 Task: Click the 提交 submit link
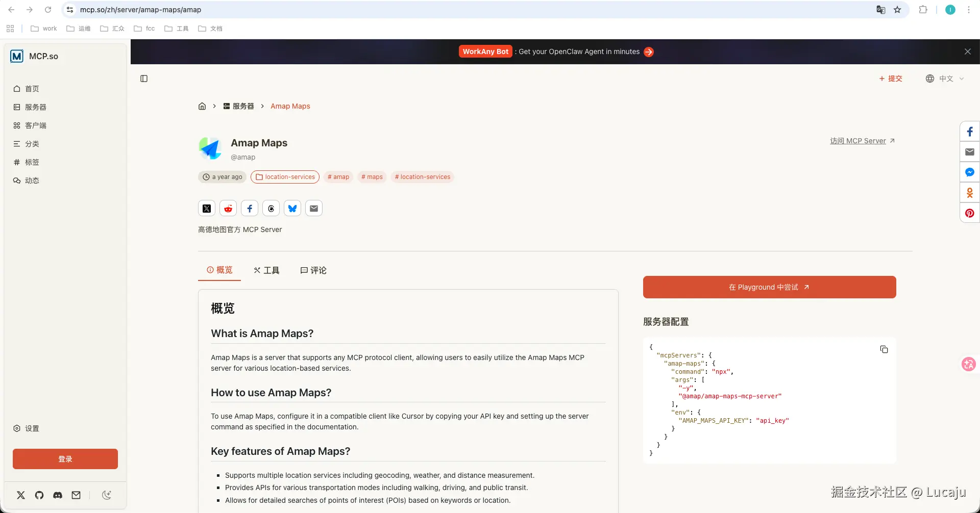click(x=891, y=79)
